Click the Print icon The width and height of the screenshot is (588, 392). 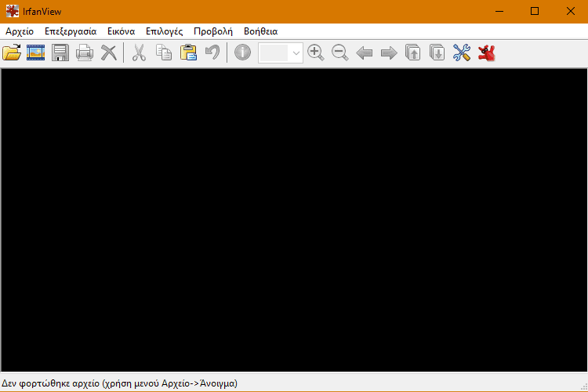point(85,53)
